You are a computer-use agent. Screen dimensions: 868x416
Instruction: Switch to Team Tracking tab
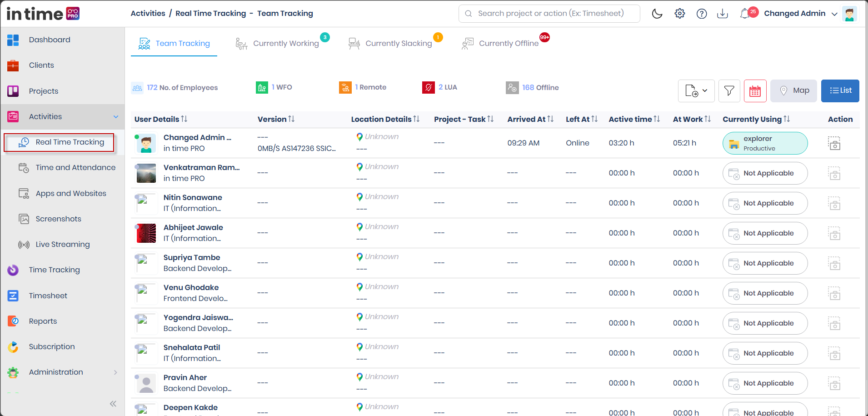coord(174,44)
